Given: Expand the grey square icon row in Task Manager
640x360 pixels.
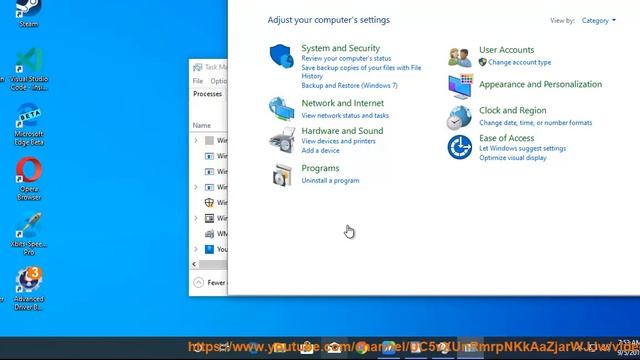Looking at the screenshot, I should 196,140.
